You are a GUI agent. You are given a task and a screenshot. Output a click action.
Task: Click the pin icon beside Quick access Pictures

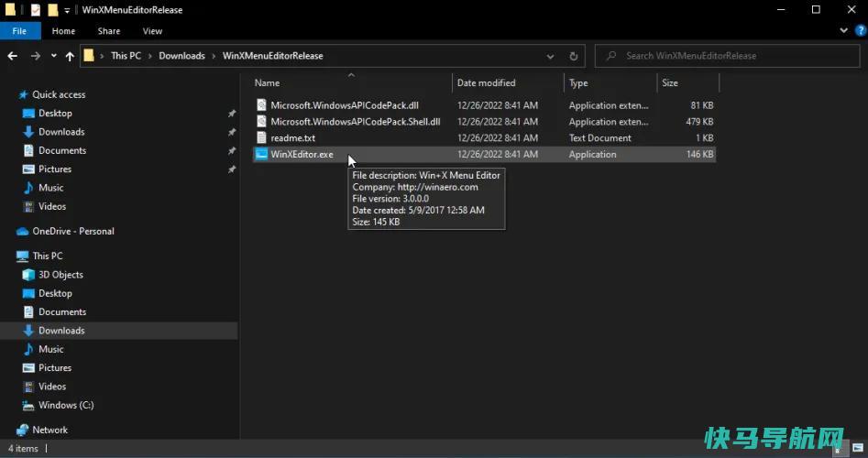tap(231, 169)
